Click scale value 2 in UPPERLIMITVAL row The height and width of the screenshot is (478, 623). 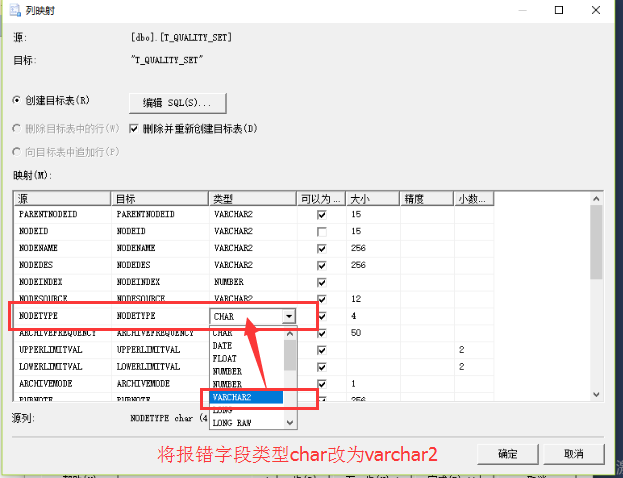[462, 350]
